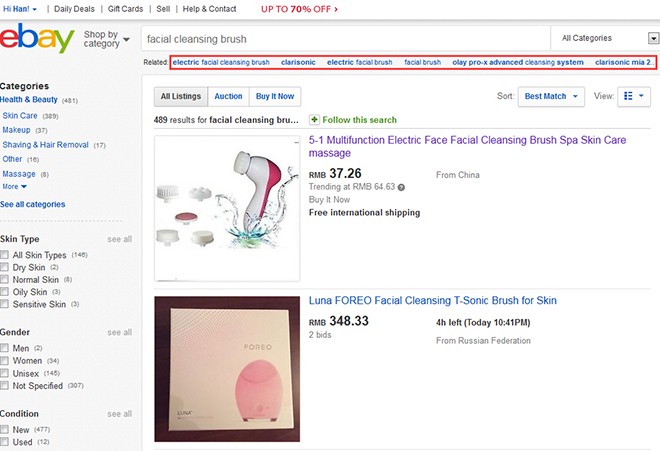This screenshot has height=451, width=660.
Task: Open the Massage category
Action: 19,174
